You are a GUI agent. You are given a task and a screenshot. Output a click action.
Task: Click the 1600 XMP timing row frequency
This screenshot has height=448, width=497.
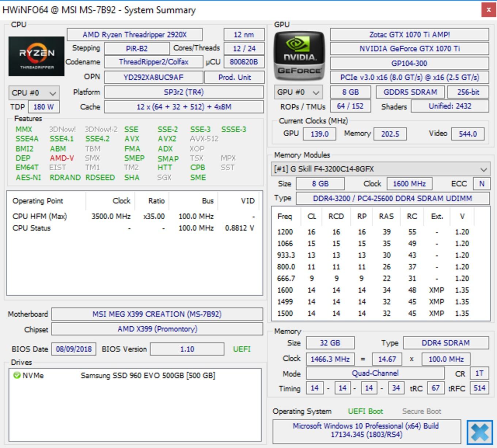tap(285, 290)
